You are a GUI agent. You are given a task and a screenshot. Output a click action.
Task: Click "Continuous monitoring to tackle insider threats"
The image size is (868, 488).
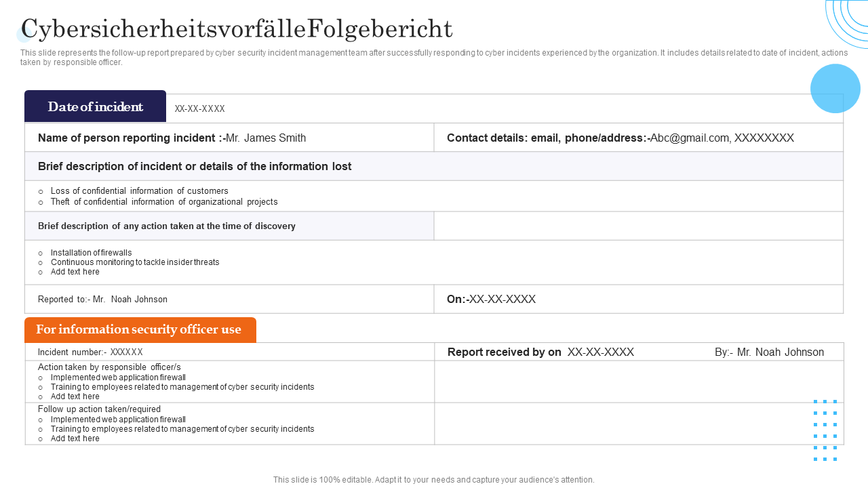coord(135,262)
